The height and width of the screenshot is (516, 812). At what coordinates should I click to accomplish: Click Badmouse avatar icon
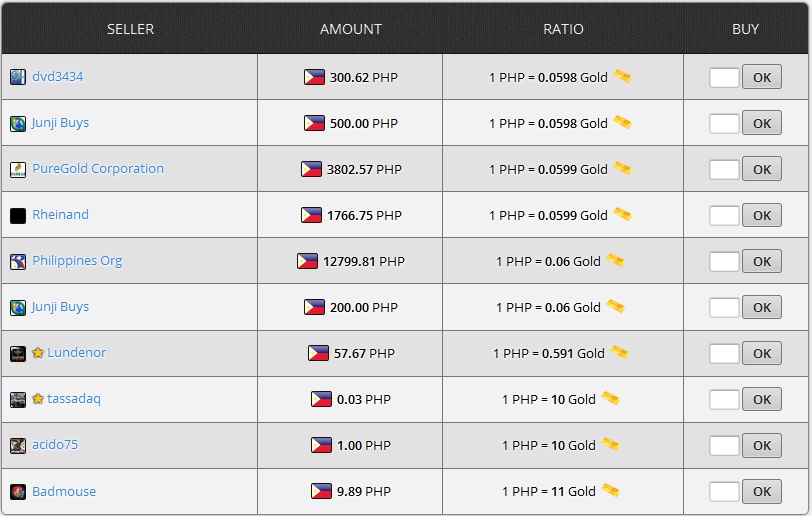pyautogui.click(x=18, y=491)
